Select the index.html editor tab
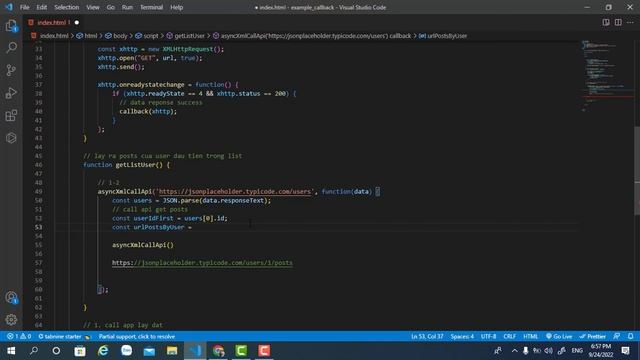Screen dimensions: 640x360 click(53, 22)
